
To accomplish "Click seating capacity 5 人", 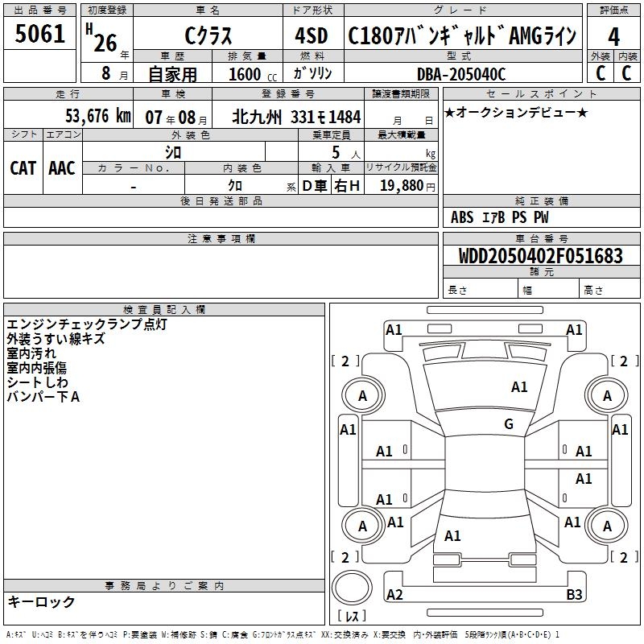I will click(x=346, y=153).
